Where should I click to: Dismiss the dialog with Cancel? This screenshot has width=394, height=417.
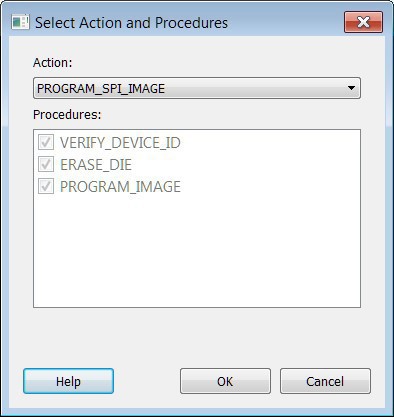tap(325, 381)
